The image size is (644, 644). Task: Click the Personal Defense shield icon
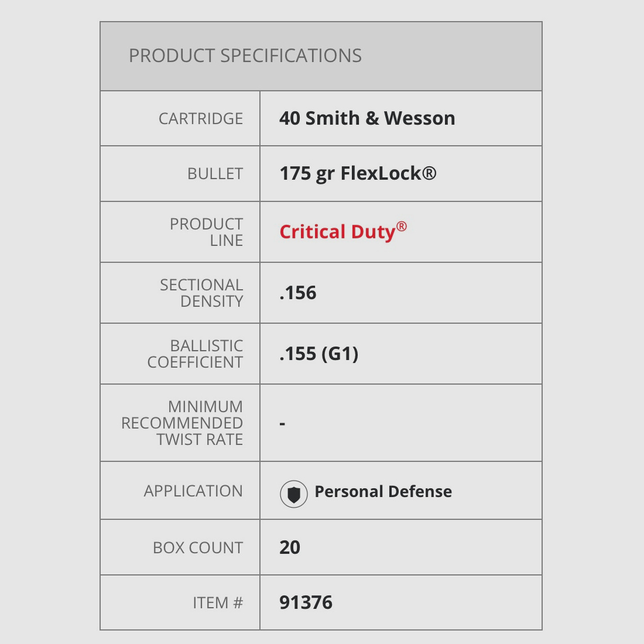[x=293, y=494]
